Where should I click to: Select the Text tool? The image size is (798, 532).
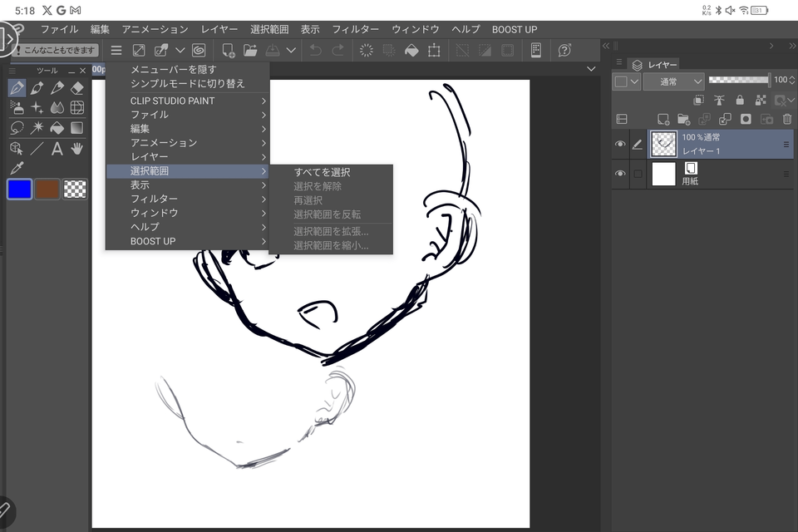[58, 149]
